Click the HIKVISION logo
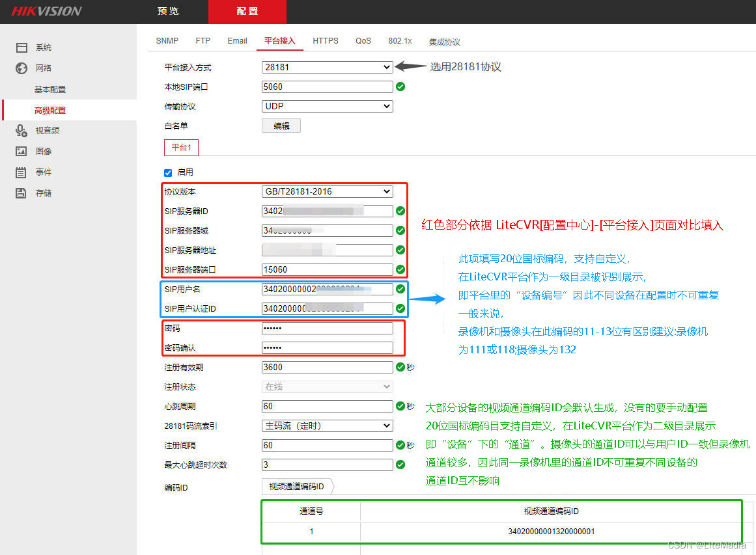This screenshot has height=555, width=756. point(46,11)
